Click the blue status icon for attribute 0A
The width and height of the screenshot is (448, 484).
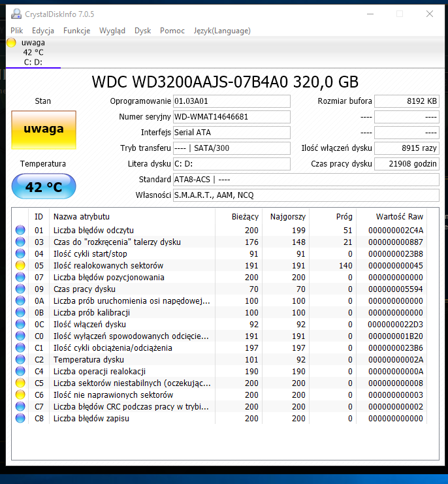click(x=20, y=300)
